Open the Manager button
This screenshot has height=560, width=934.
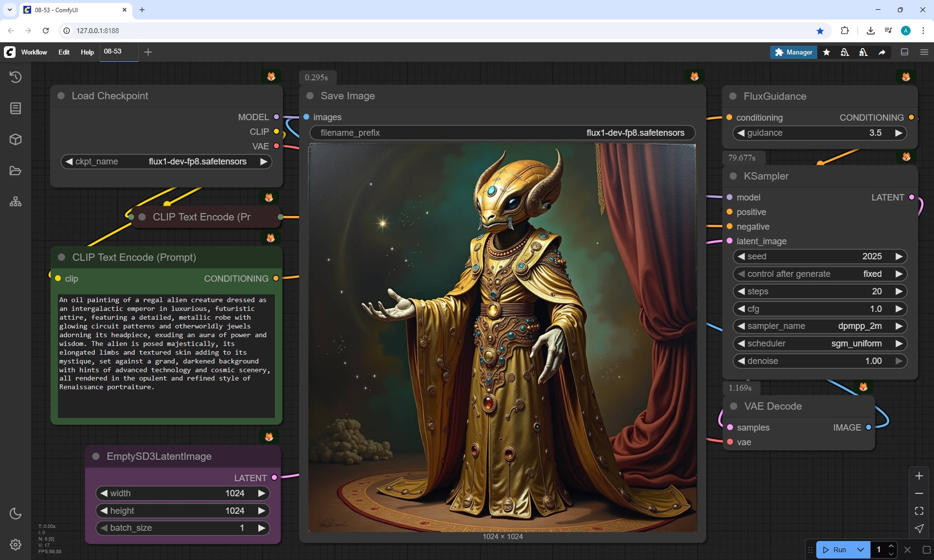793,52
